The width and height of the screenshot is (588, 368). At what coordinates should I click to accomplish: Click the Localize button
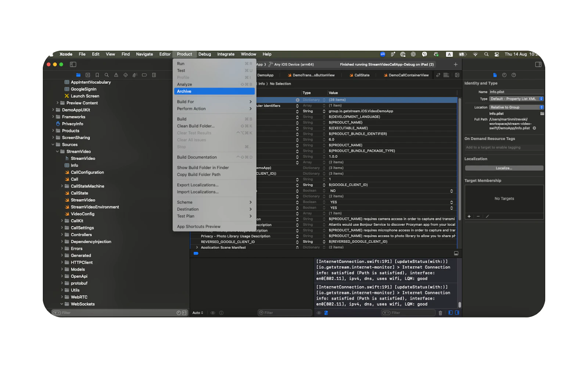pyautogui.click(x=504, y=168)
